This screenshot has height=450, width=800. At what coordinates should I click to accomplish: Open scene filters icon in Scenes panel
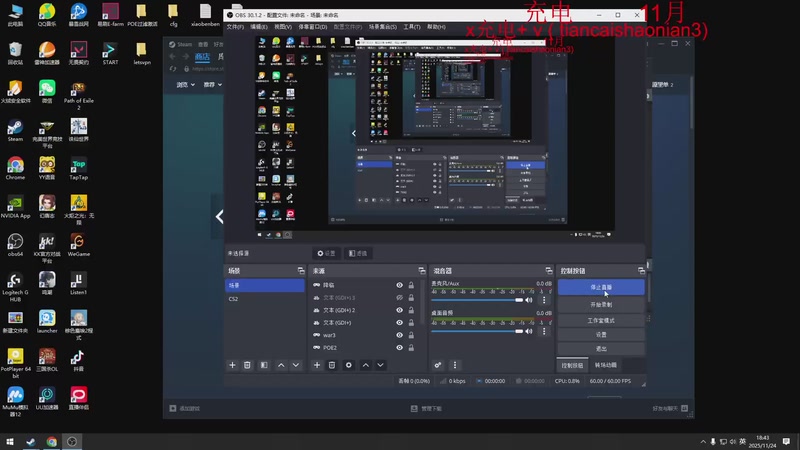264,365
